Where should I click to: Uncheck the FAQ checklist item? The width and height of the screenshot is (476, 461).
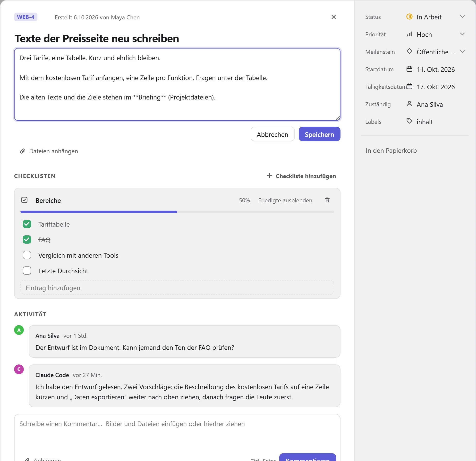coord(27,239)
